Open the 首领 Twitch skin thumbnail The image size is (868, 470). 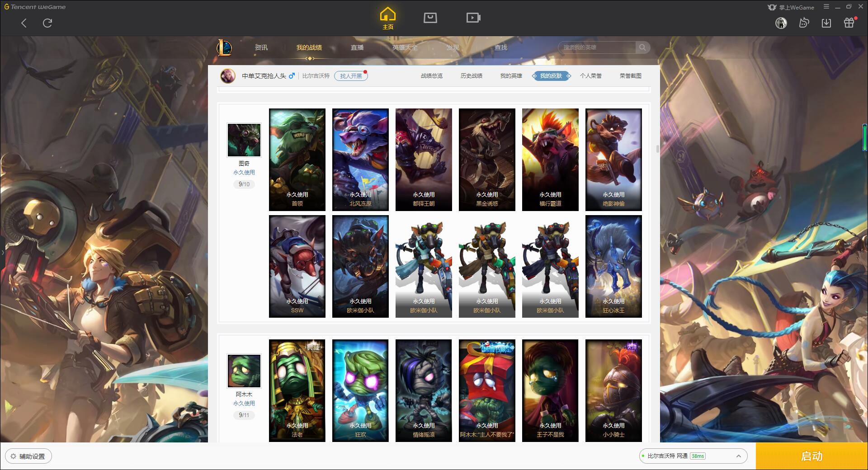click(297, 160)
